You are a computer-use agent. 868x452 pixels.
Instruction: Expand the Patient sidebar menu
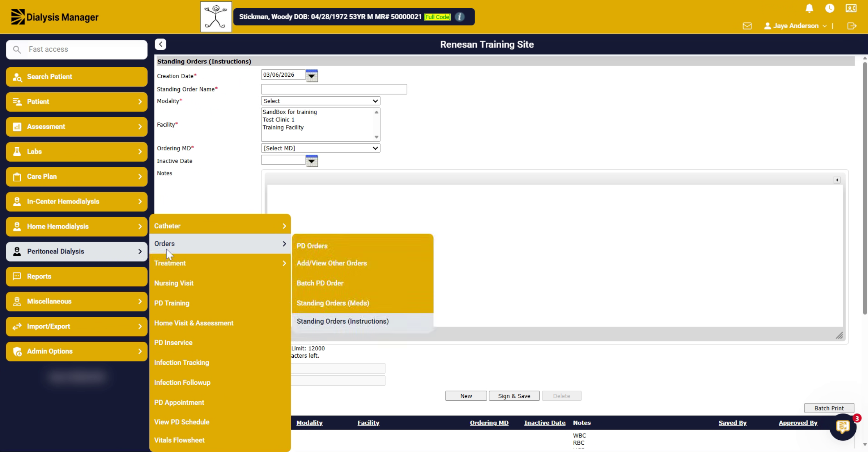click(x=77, y=102)
